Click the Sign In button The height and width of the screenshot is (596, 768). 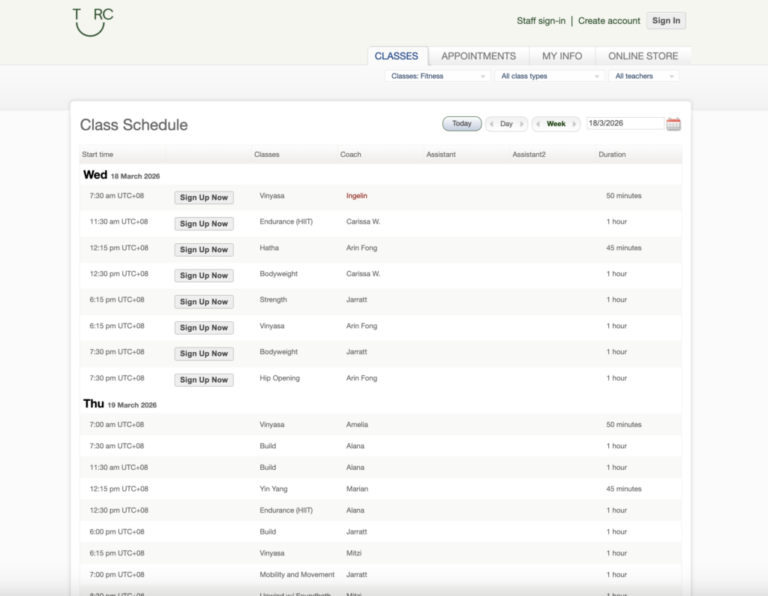tap(665, 20)
